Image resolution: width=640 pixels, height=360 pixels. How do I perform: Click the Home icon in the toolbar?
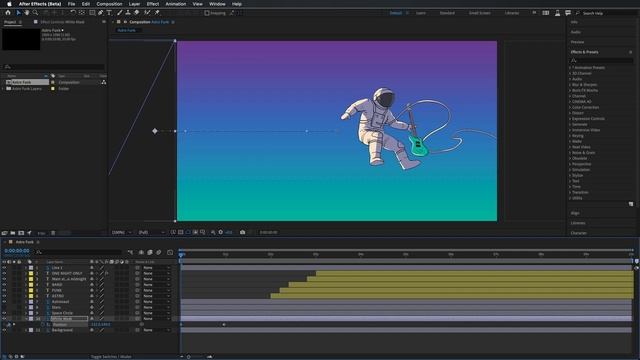pos(8,13)
